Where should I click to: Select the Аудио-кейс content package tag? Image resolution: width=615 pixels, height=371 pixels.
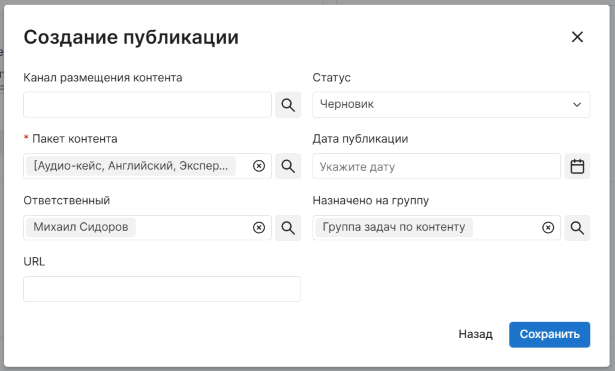(131, 166)
